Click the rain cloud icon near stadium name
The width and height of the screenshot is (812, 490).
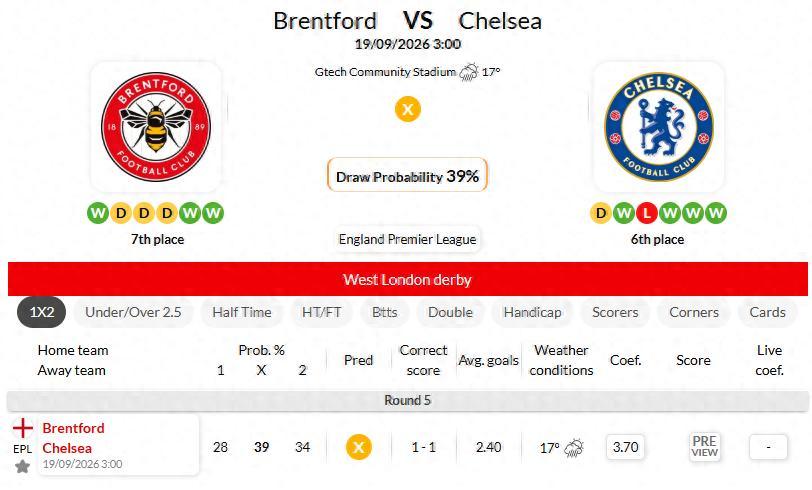tap(469, 72)
